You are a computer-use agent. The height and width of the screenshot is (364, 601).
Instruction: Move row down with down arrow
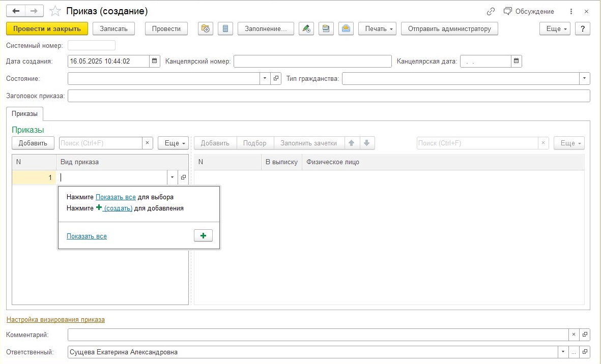coord(367,143)
